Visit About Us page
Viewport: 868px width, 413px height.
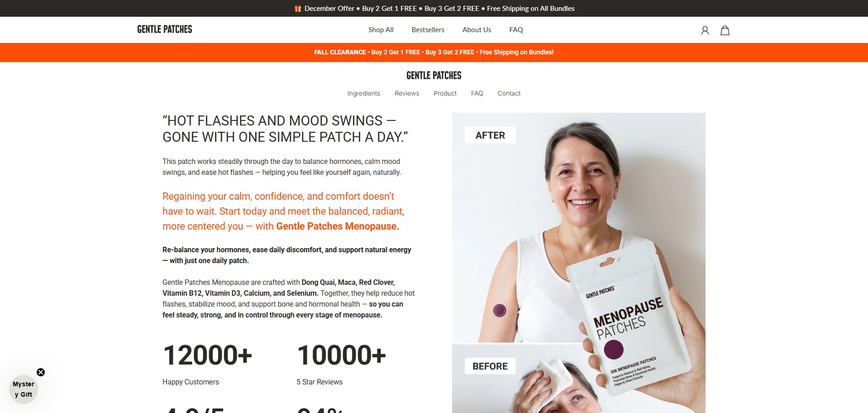477,30
